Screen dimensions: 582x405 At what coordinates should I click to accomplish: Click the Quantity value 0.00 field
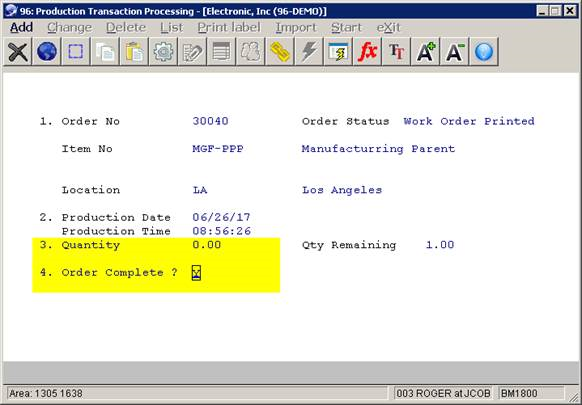[x=207, y=245]
